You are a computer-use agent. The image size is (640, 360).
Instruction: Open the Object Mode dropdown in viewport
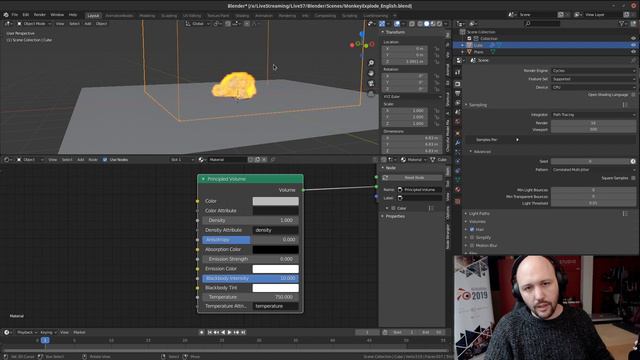34,24
